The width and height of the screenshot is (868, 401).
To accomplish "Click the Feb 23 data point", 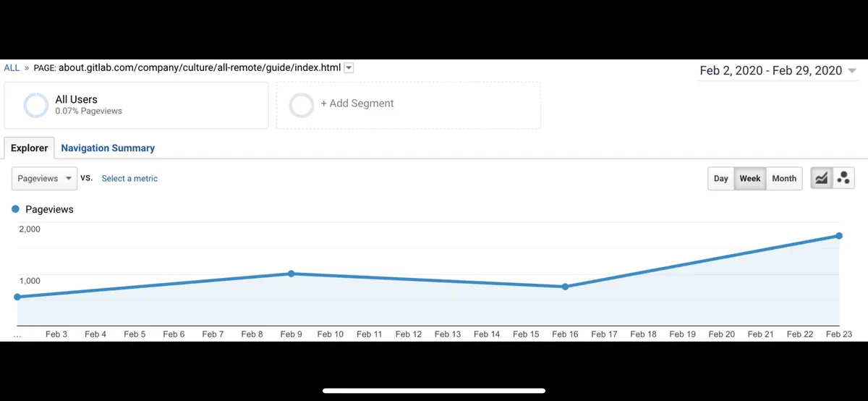I will [839, 236].
